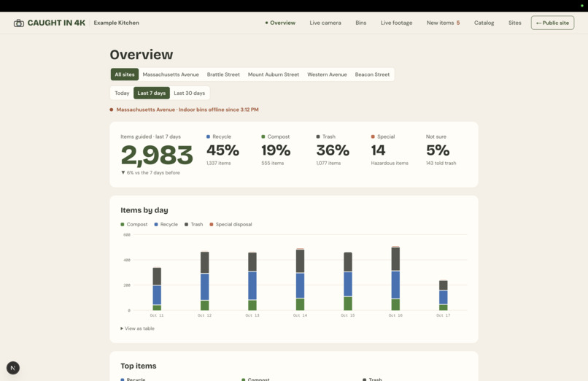Click the blue Recycle stat indicator square
Viewport: 588px width, 381px height.
click(208, 137)
